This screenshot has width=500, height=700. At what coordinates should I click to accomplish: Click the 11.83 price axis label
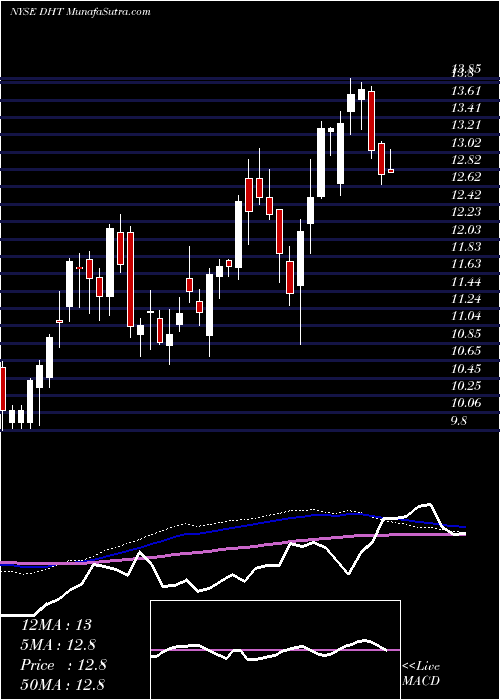(x=466, y=246)
